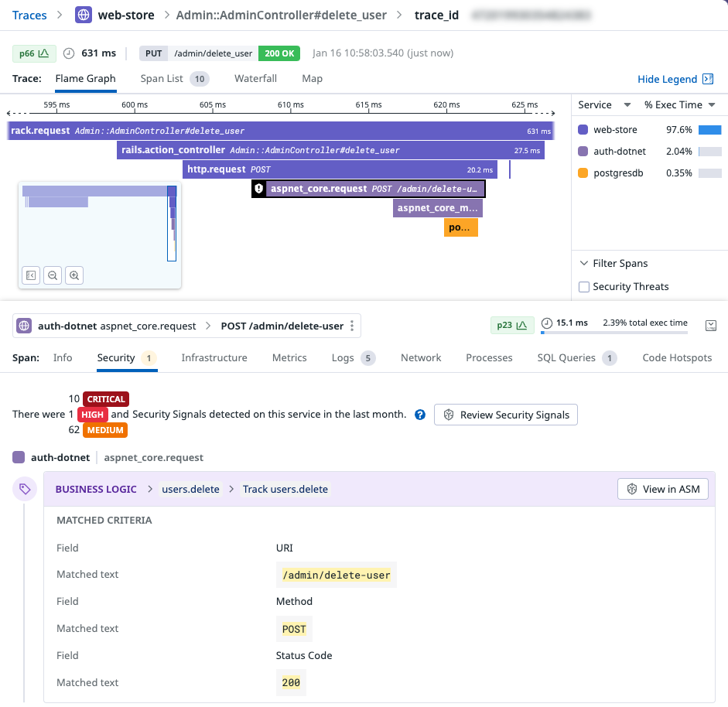Zoom out the flame graph minimap
This screenshot has height=707, width=728.
pyautogui.click(x=53, y=275)
